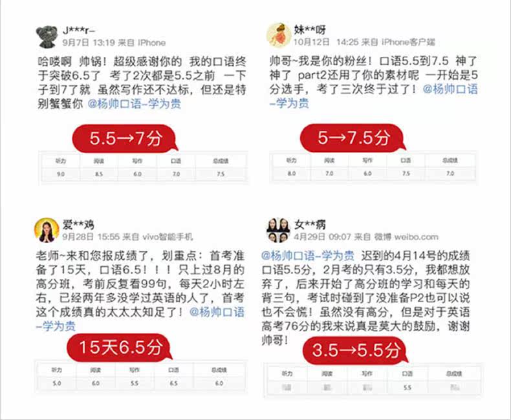Click the red 5→7.5分 speech bubble
The height and width of the screenshot is (420, 511).
(354, 138)
